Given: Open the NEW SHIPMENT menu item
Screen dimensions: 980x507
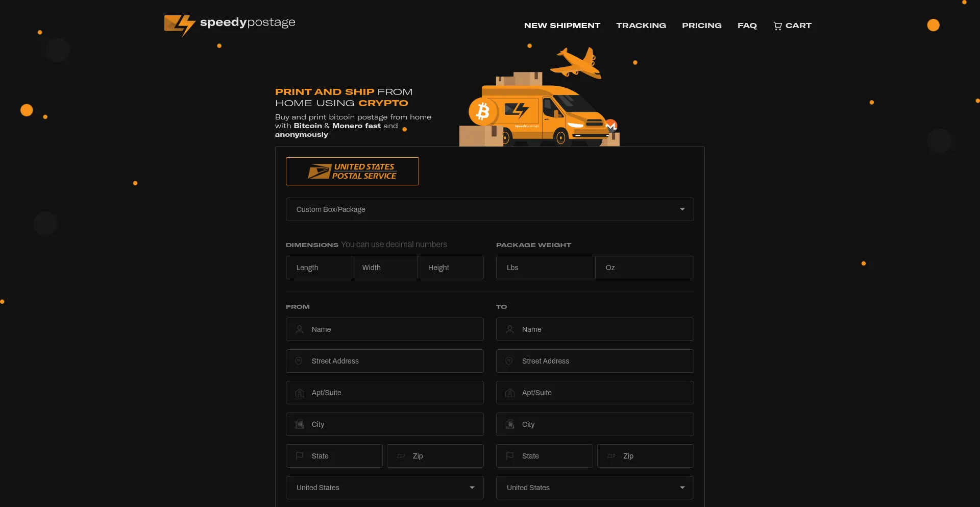Looking at the screenshot, I should [x=562, y=26].
